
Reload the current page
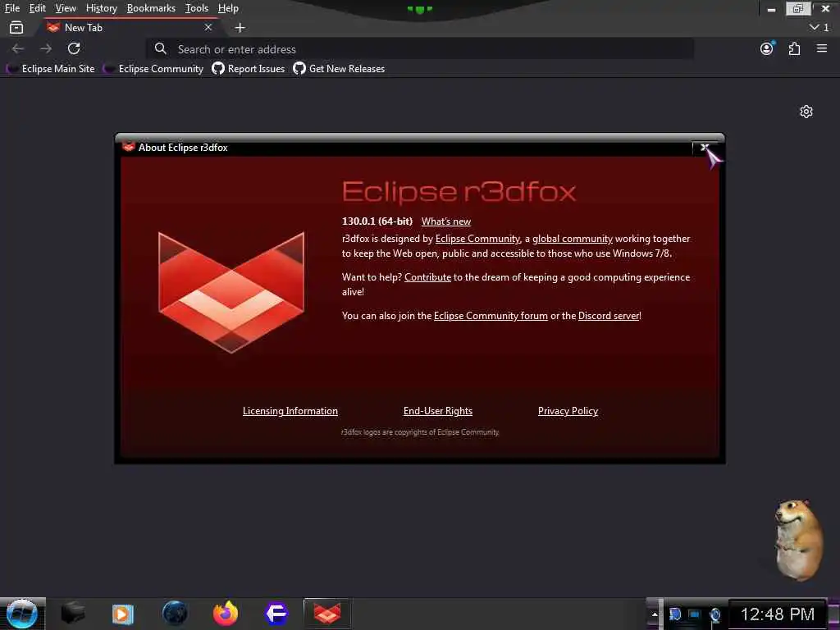74,48
